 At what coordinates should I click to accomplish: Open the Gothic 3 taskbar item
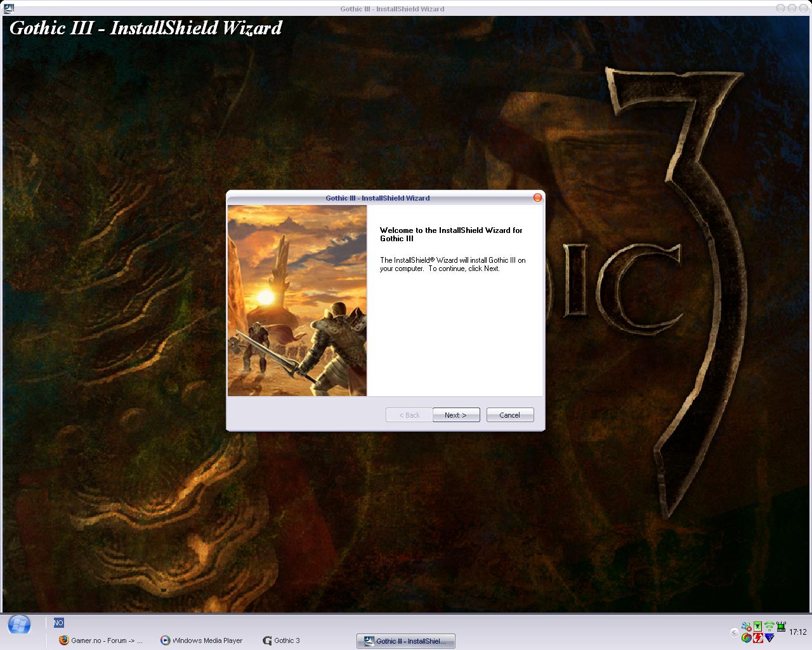point(281,640)
